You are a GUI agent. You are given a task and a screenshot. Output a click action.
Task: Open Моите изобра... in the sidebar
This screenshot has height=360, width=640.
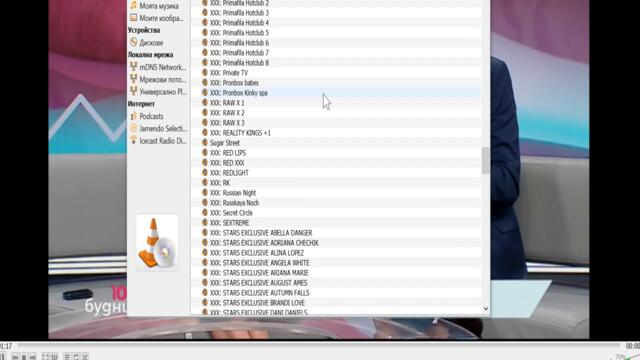pos(157,18)
